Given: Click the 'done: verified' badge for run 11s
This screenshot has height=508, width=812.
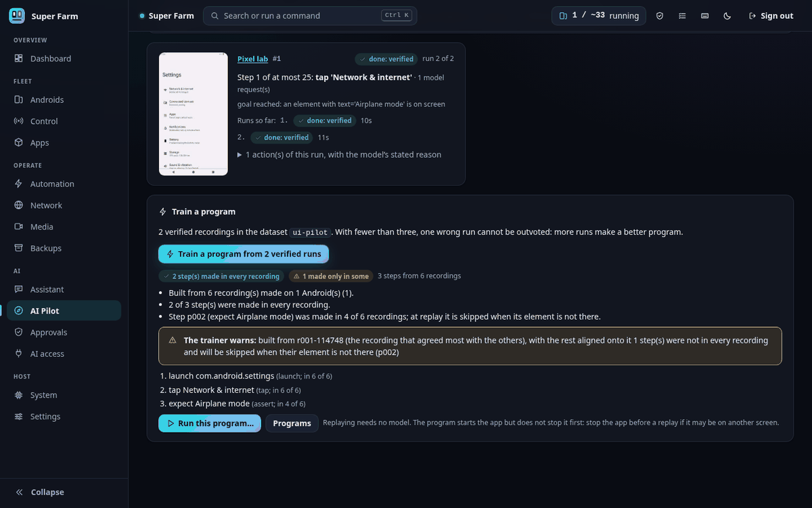Looking at the screenshot, I should pos(282,137).
